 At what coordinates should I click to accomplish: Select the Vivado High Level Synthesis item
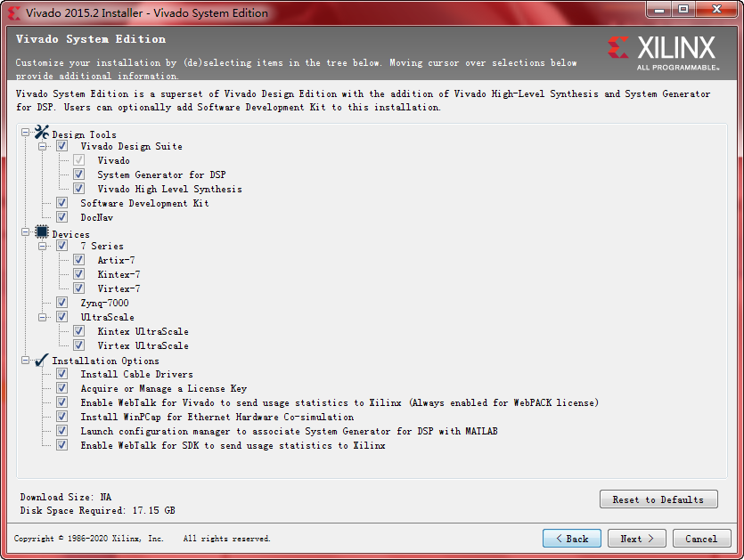169,189
